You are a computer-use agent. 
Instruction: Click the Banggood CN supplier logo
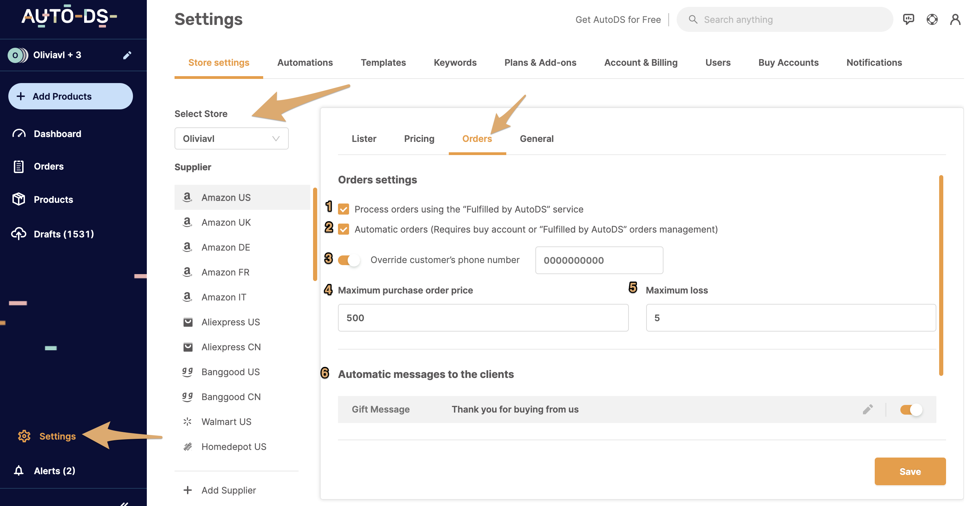[x=187, y=397]
